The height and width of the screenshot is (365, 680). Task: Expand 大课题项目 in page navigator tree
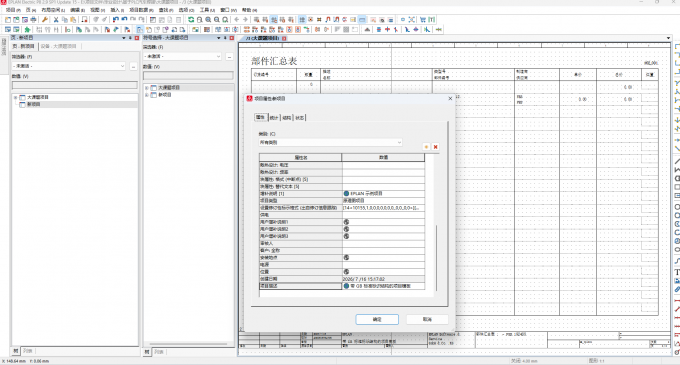pos(16,97)
